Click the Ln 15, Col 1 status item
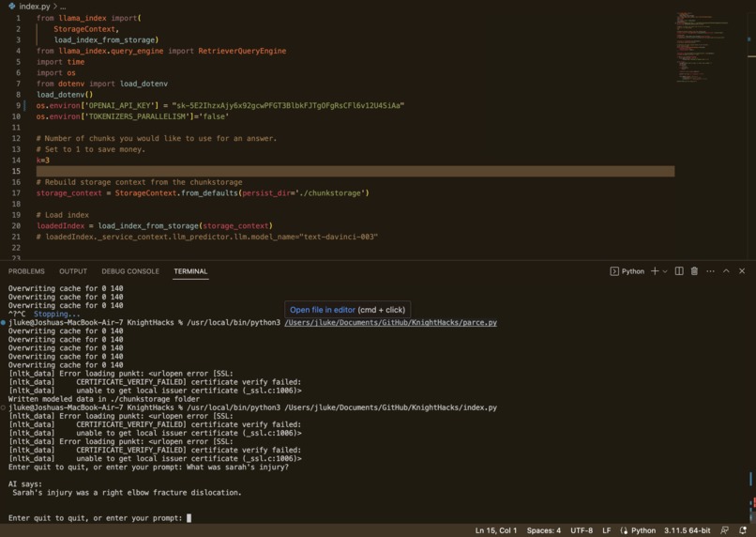Viewport: 756px width, 537px height. [495, 530]
